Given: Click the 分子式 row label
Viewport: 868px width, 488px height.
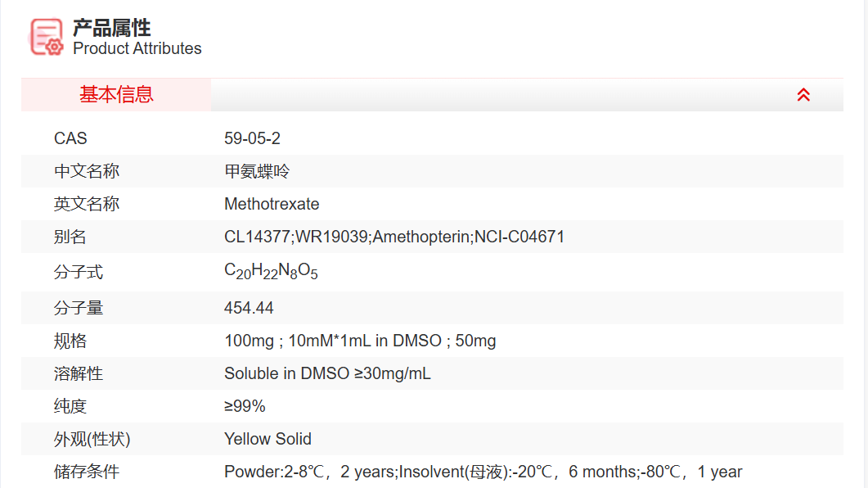Looking at the screenshot, I should tap(79, 272).
